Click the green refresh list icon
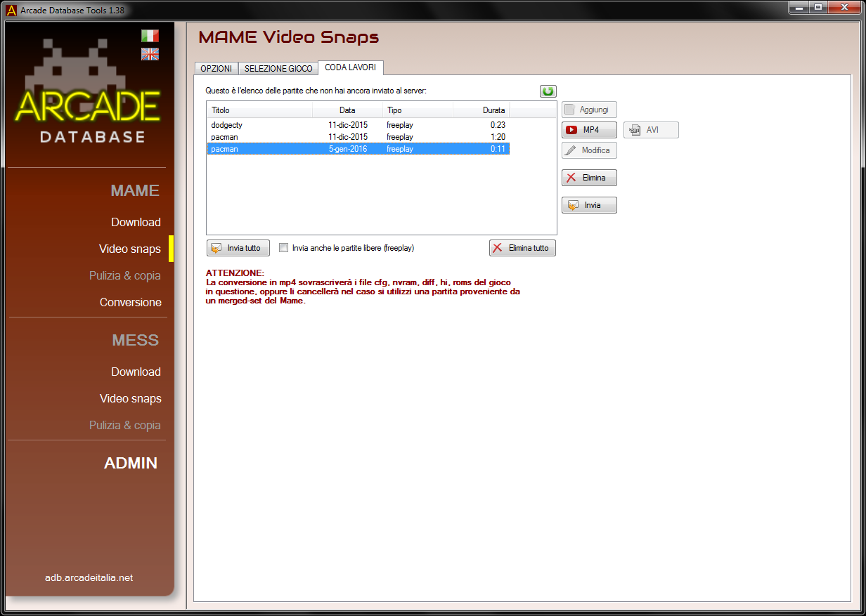Viewport: 866px width, 616px height. 548,91
